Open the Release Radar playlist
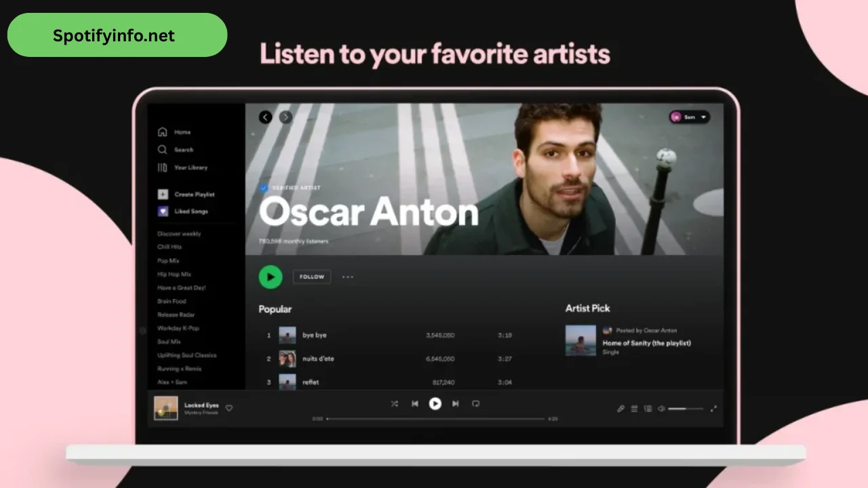 tap(177, 315)
